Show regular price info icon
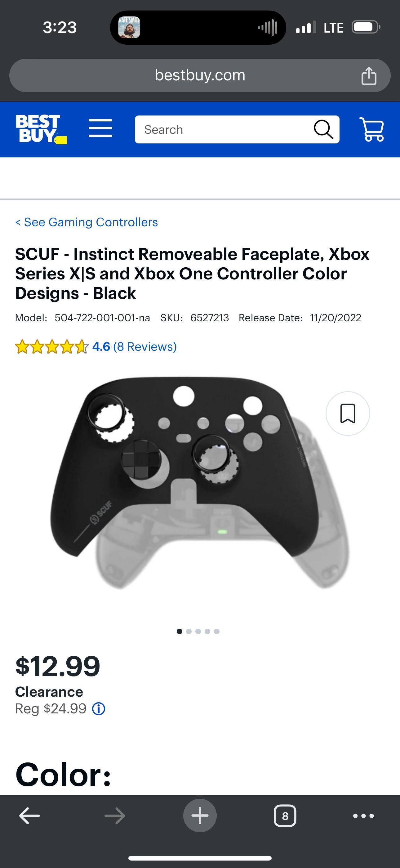Viewport: 400px width, 868px height. [x=99, y=709]
